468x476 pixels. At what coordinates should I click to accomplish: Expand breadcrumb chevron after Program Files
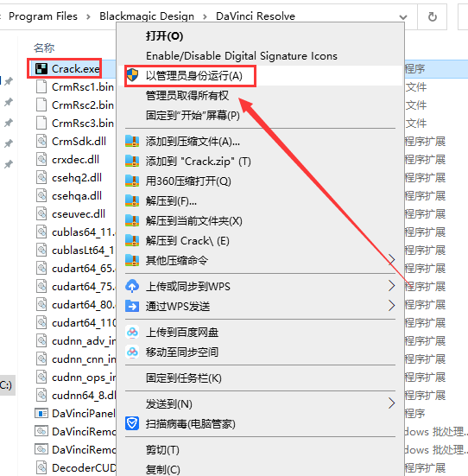tap(88, 16)
